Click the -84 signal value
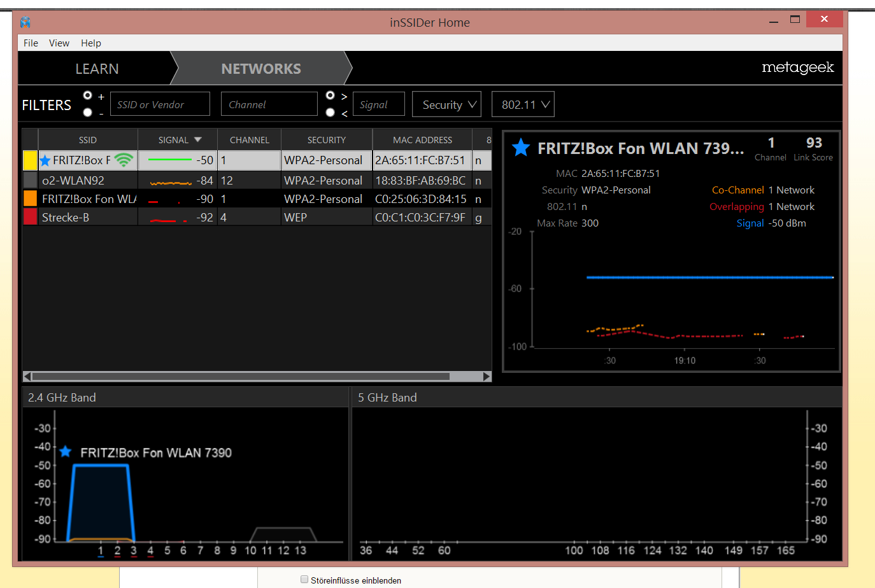Image resolution: width=875 pixels, height=588 pixels. 204,180
